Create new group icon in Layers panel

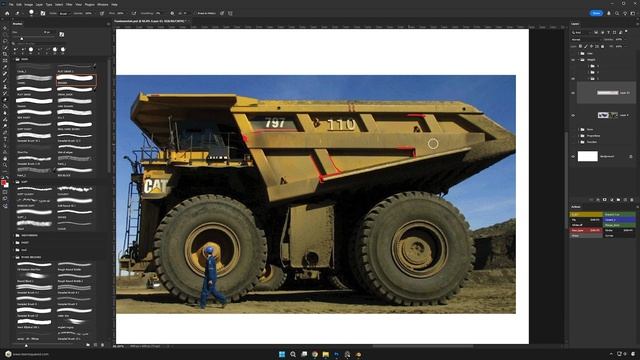tap(618, 200)
